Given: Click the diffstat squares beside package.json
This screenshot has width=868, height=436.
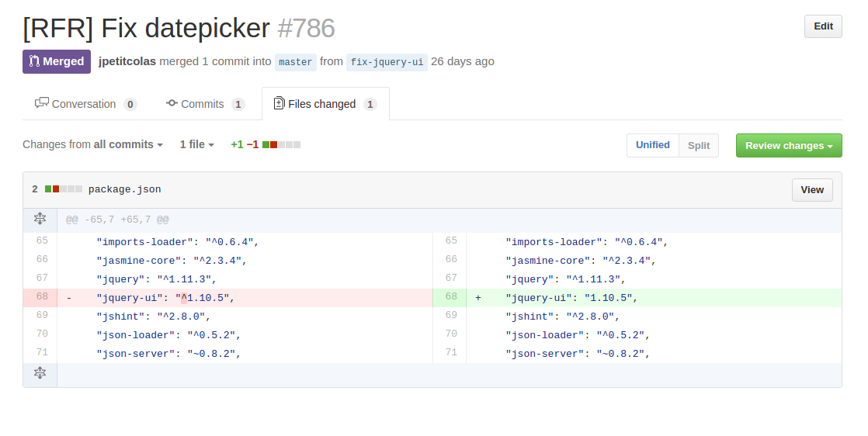Looking at the screenshot, I should pos(64,189).
